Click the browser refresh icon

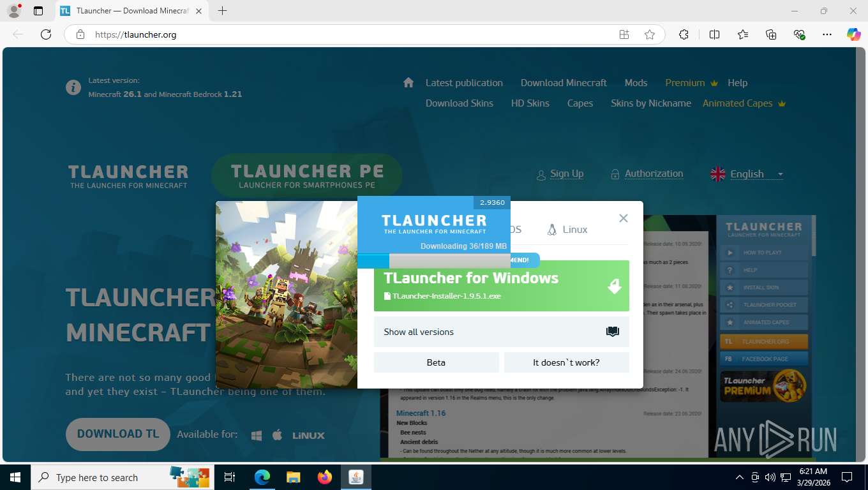[x=46, y=34]
